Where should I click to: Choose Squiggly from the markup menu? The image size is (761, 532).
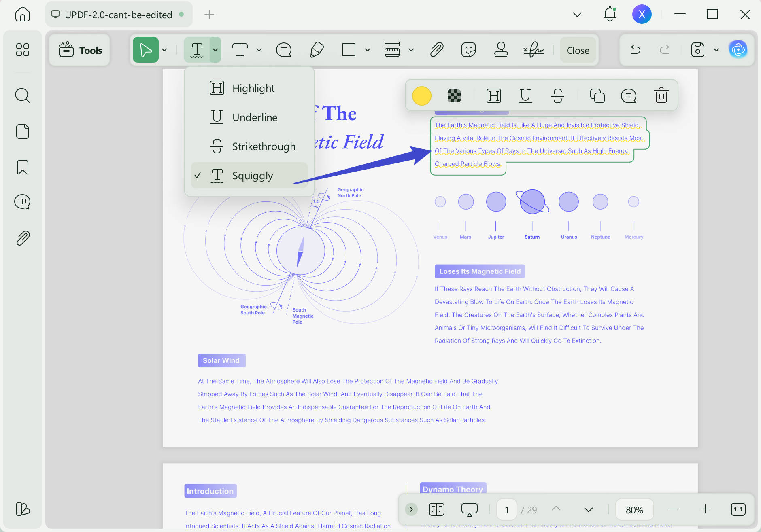(x=249, y=176)
